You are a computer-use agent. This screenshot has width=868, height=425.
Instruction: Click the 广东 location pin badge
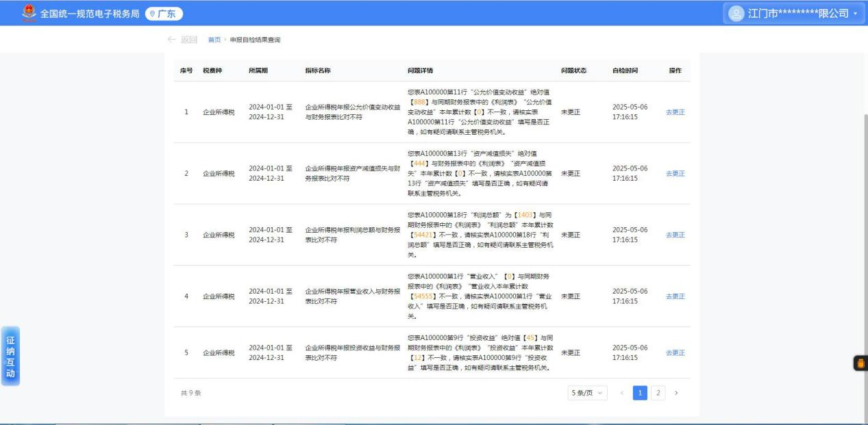pos(164,14)
